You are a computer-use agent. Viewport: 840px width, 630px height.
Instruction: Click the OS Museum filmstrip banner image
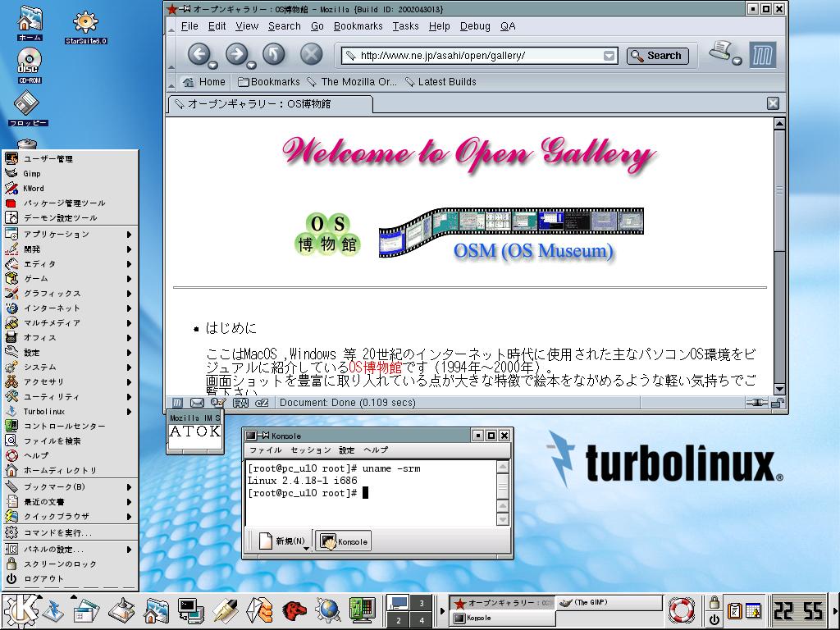coord(511,232)
